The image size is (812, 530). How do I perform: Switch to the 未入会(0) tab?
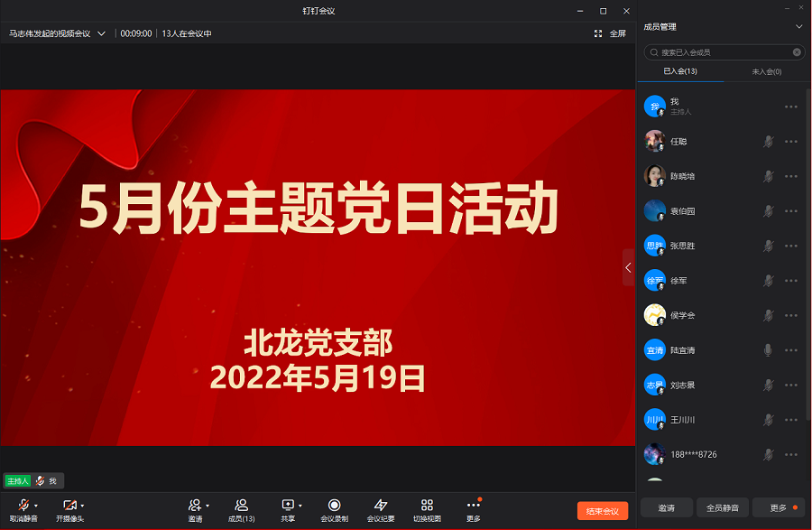[766, 71]
